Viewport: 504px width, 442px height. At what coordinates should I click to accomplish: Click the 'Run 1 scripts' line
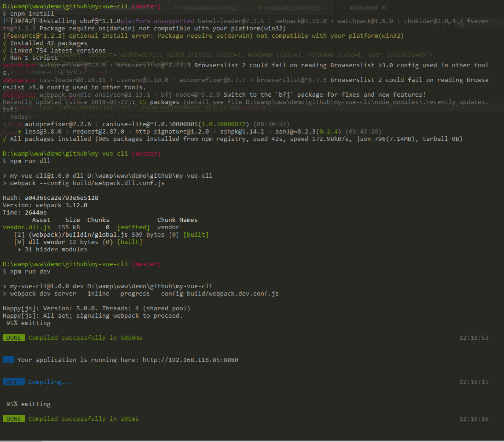coord(34,58)
